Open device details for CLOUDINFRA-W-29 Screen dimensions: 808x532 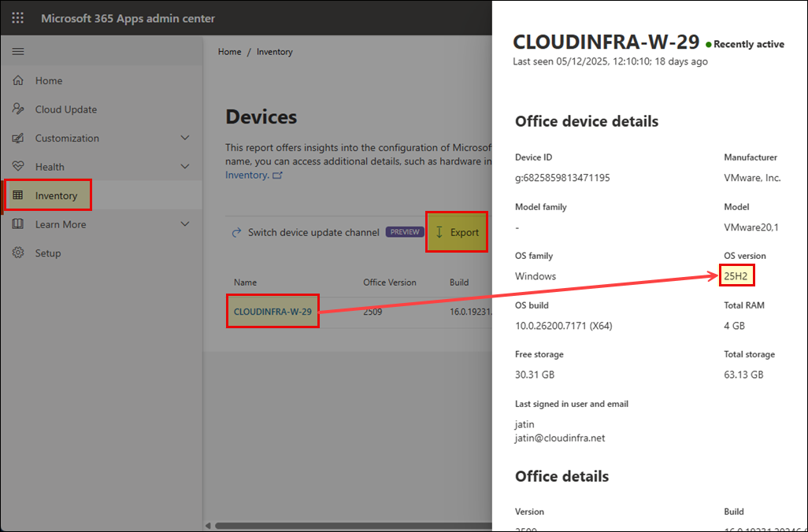[x=272, y=311]
